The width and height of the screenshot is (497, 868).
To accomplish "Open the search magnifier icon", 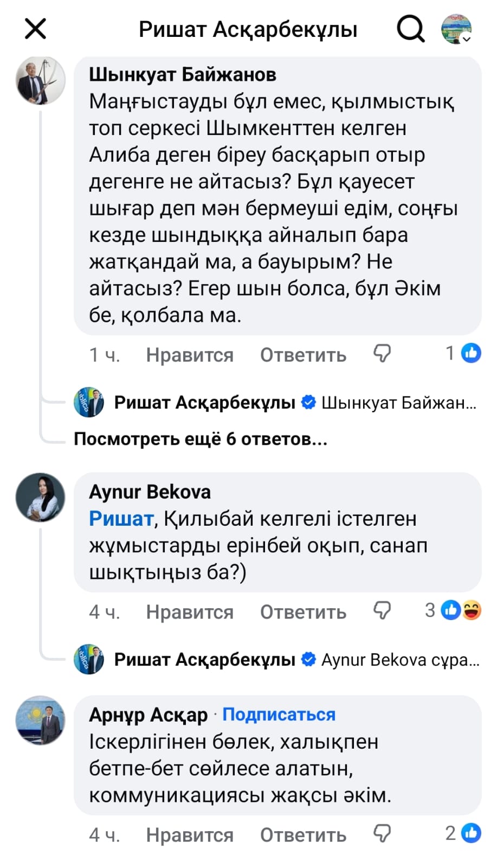I will click(x=410, y=29).
